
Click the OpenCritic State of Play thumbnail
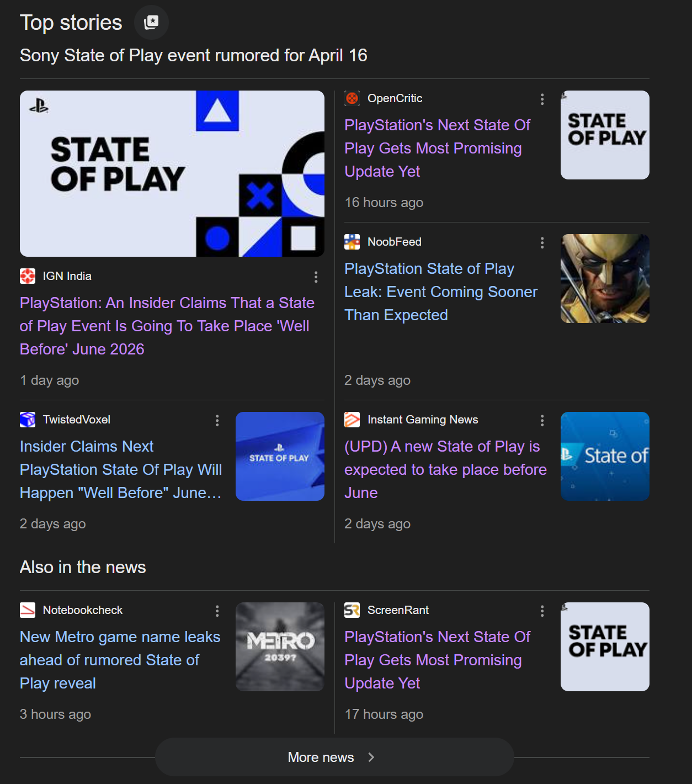[605, 135]
